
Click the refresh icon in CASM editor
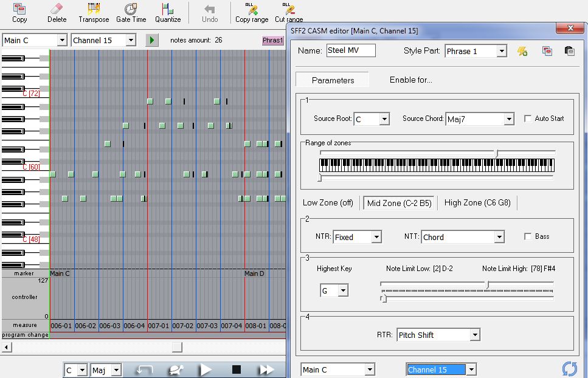click(x=569, y=368)
